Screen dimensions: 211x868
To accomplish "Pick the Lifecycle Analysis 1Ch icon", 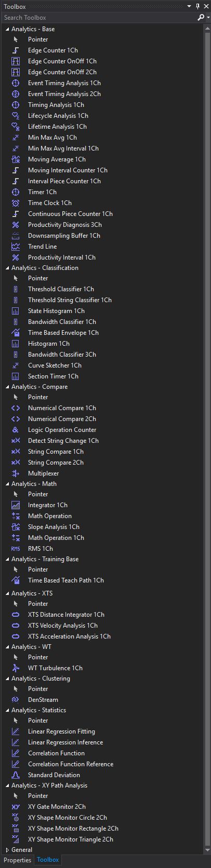I will click(x=16, y=116).
